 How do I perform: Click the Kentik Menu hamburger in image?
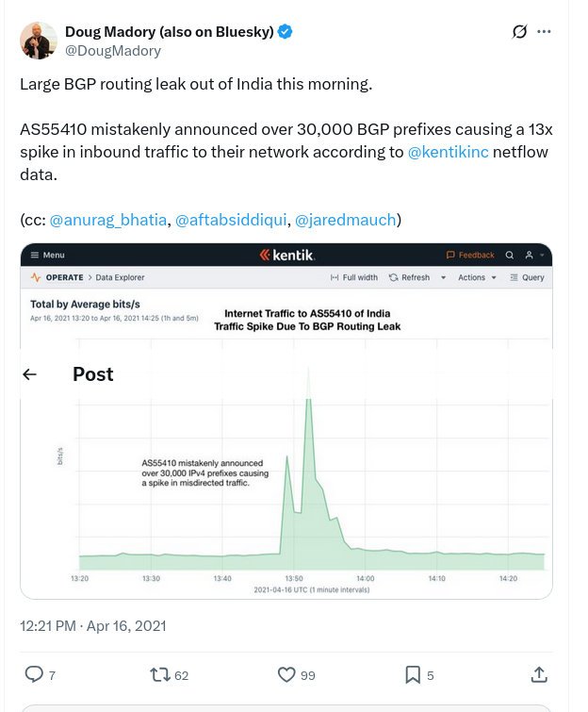pyautogui.click(x=35, y=256)
